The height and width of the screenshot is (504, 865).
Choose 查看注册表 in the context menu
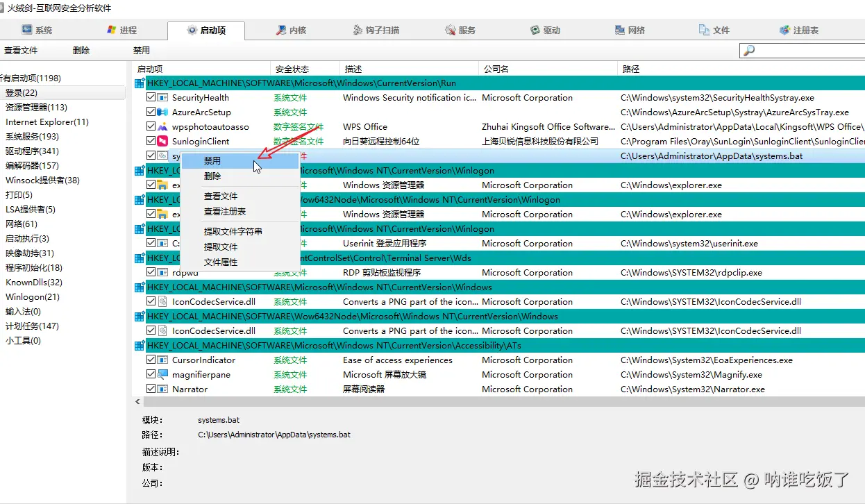click(240, 212)
